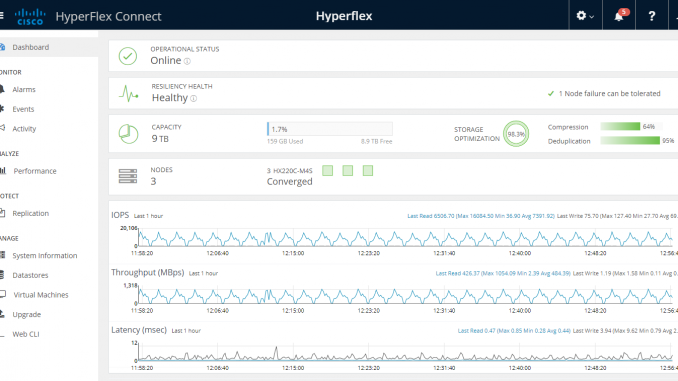Click the '159 GB Used' label
678x381 pixels.
click(x=285, y=141)
